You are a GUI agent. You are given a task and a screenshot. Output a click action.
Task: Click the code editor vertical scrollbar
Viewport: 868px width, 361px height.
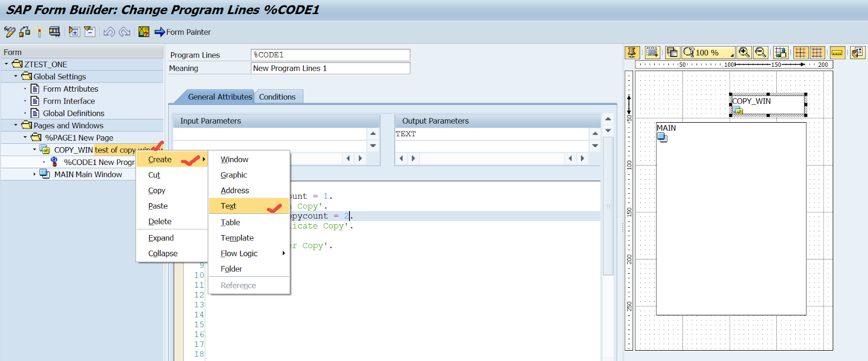pyautogui.click(x=608, y=206)
